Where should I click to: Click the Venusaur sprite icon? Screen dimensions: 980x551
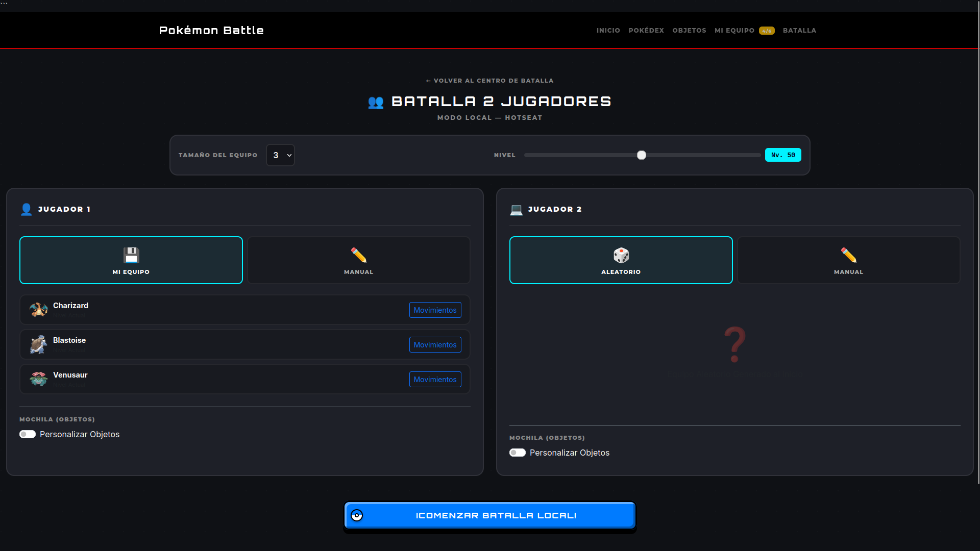tap(38, 379)
